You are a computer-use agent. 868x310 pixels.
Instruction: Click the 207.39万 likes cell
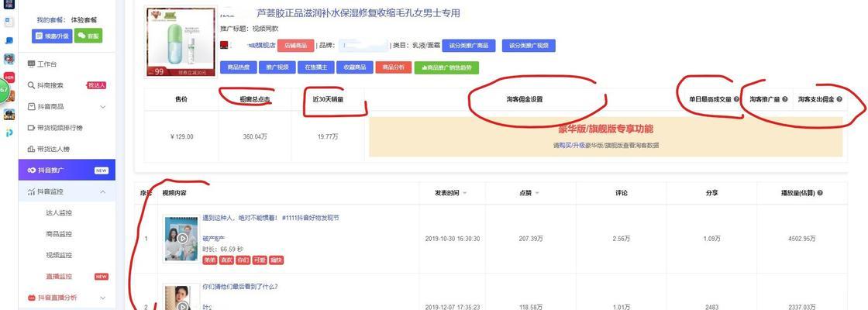pyautogui.click(x=531, y=239)
